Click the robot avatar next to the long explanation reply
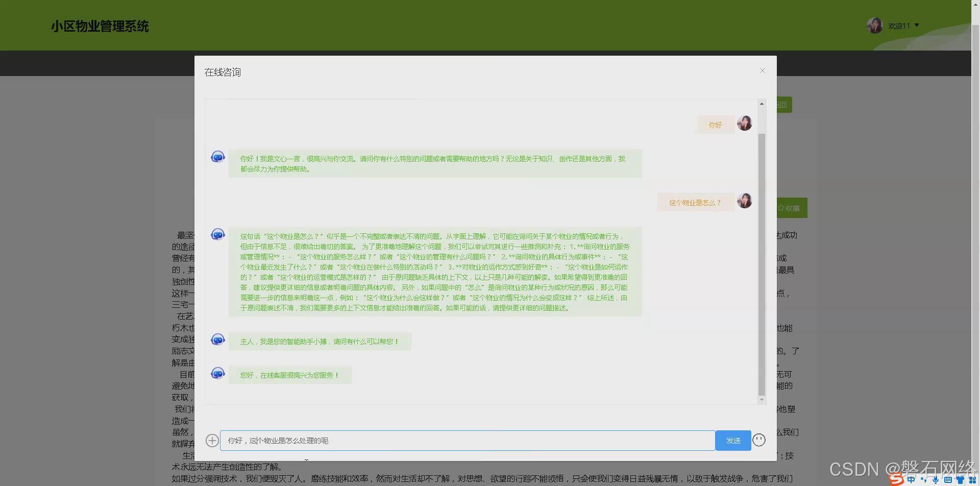 coord(218,234)
